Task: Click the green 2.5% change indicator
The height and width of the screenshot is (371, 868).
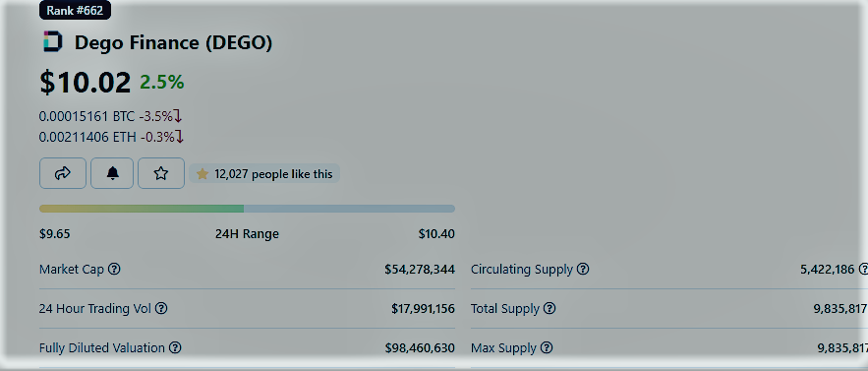Action: [161, 82]
